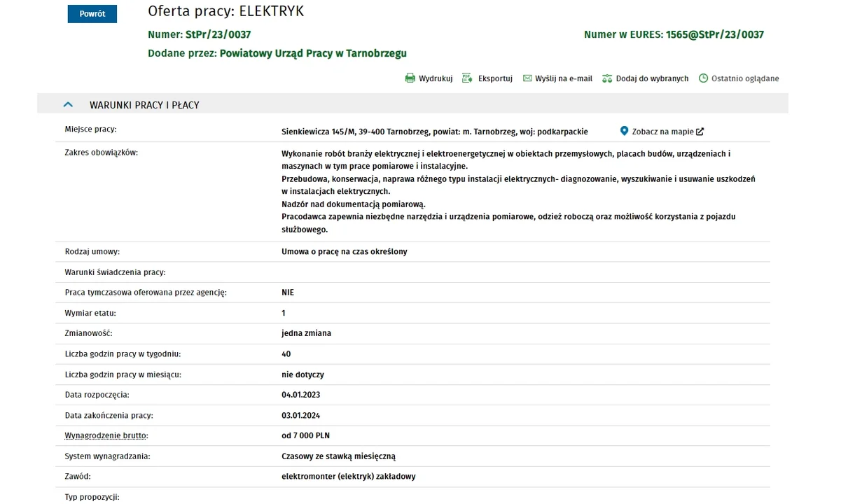The width and height of the screenshot is (848, 504).
Task: Click Czasowy ze stawką miesięczną value
Action: click(x=338, y=456)
